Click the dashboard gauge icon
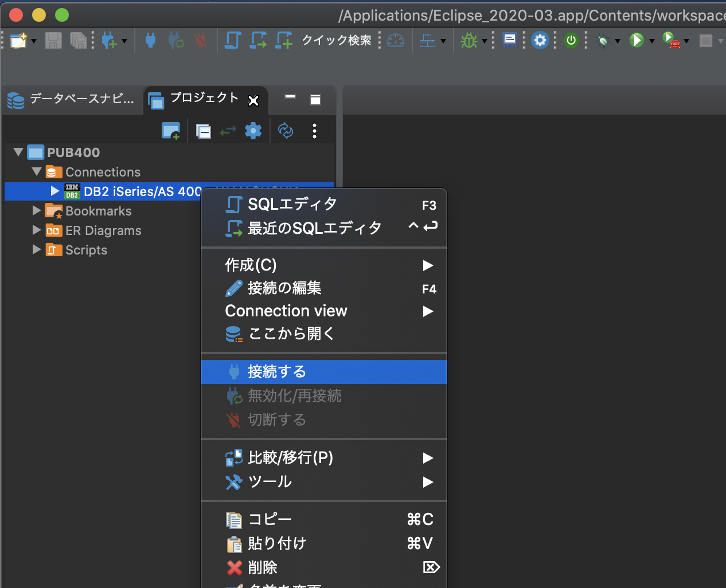726x588 pixels. 395,40
